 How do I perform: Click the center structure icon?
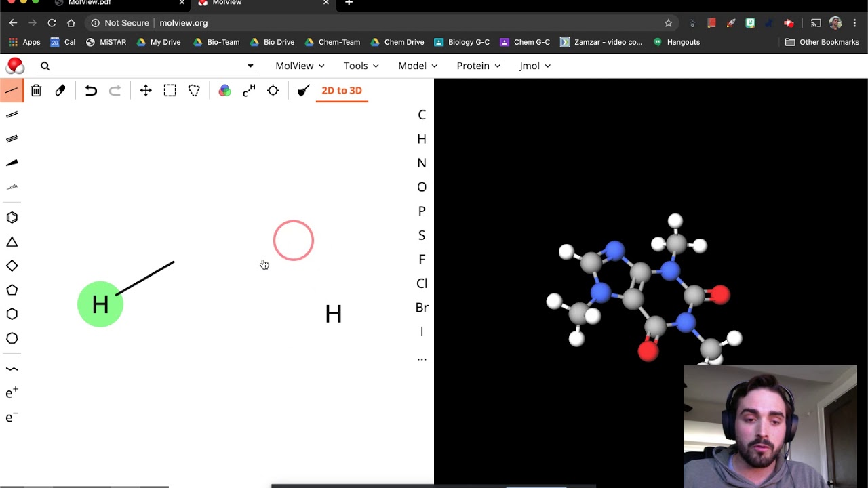click(273, 90)
